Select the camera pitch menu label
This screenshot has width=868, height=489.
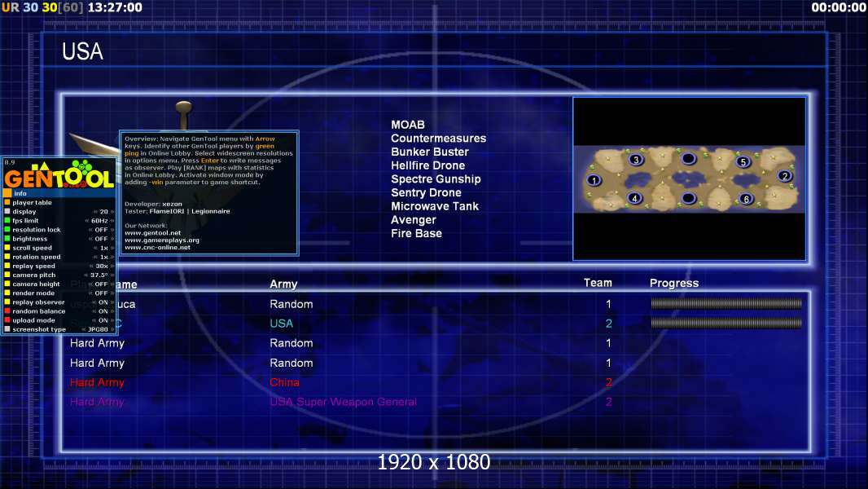33,275
